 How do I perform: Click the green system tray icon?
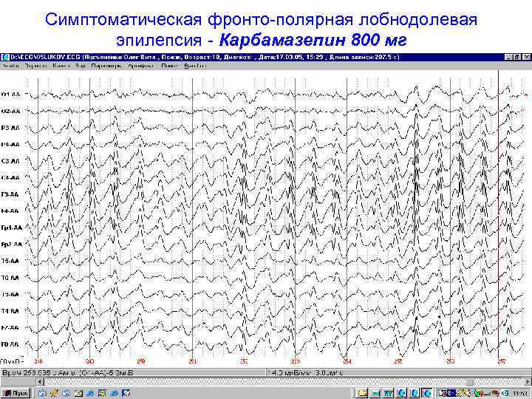point(478,394)
